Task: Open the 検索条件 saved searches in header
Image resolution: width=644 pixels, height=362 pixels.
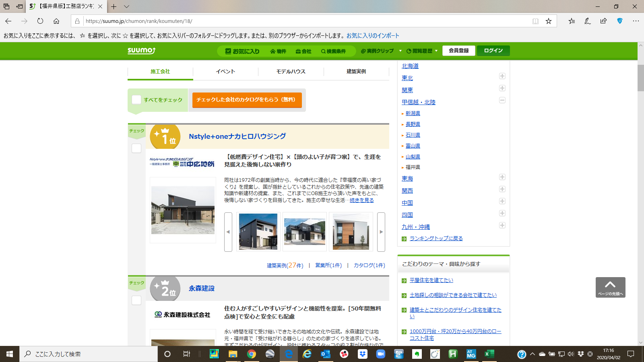Action: (x=333, y=51)
